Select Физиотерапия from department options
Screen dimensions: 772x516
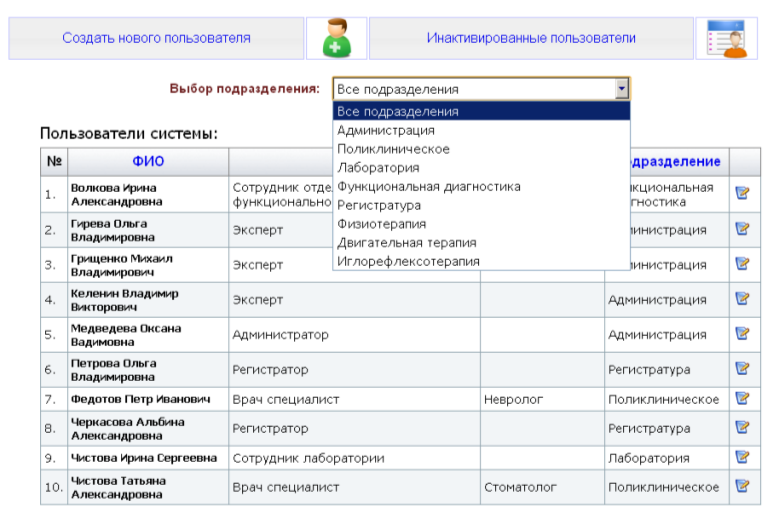click(381, 224)
